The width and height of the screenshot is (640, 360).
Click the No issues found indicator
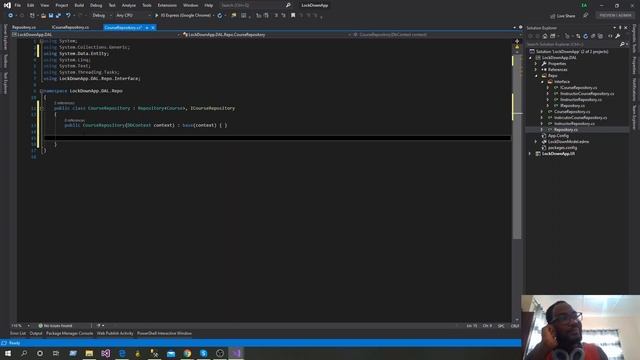tap(55, 326)
